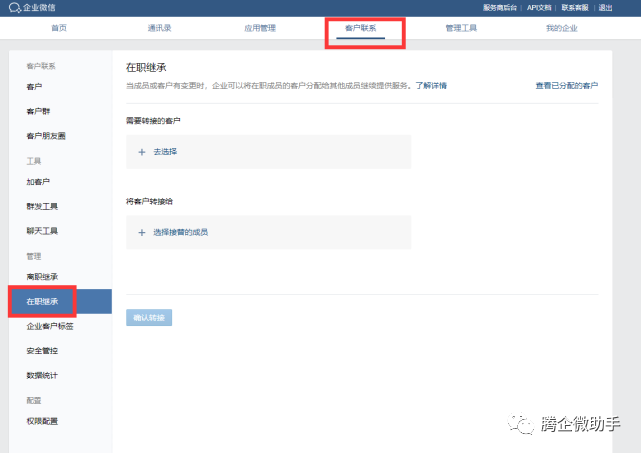Open the 服务商后台 link
Screen dimensions: 641x453
(501, 7)
